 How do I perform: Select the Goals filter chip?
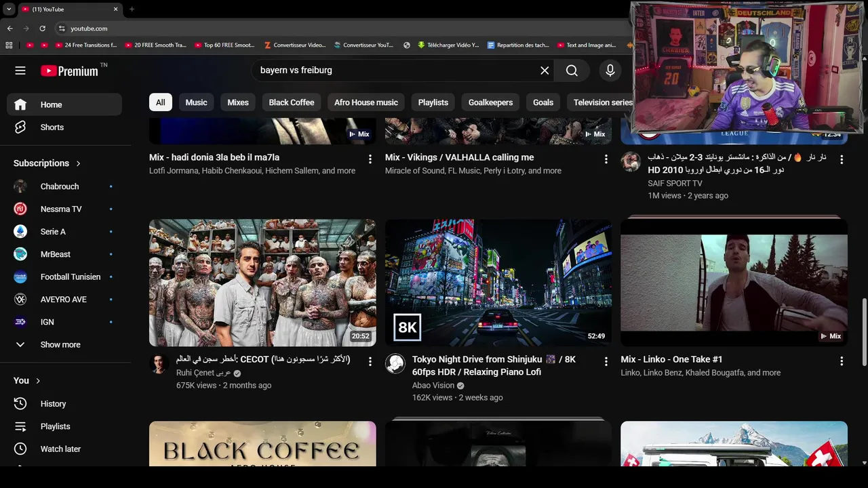543,102
